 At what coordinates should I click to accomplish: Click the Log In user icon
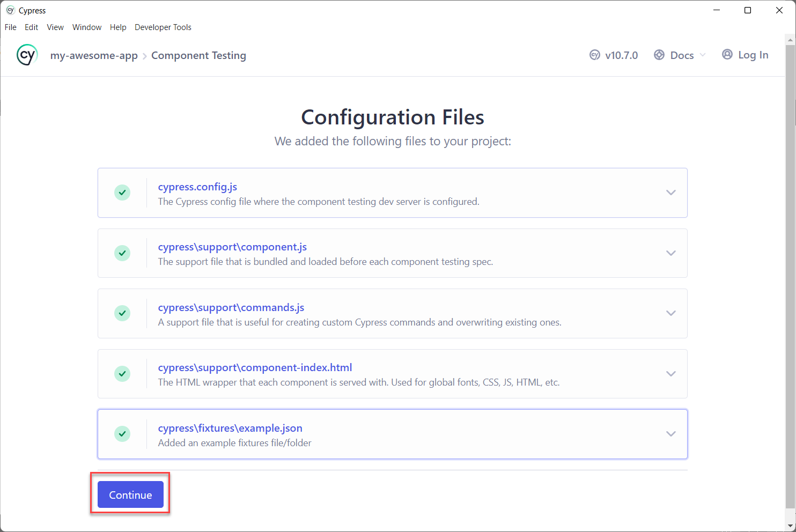point(727,54)
